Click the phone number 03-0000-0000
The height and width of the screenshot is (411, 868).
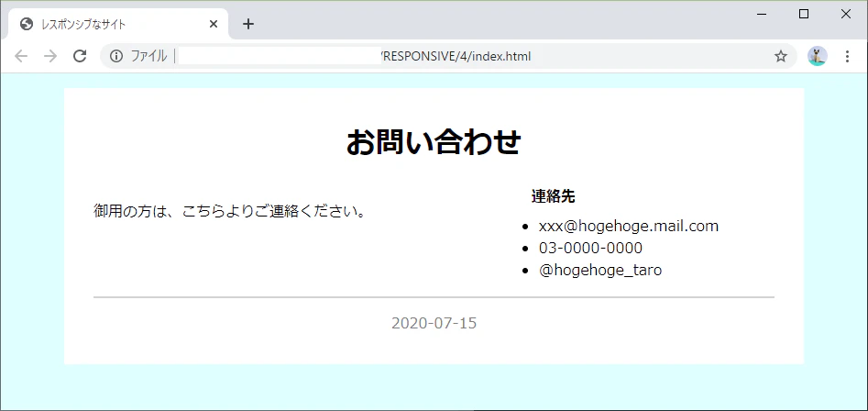[590, 248]
